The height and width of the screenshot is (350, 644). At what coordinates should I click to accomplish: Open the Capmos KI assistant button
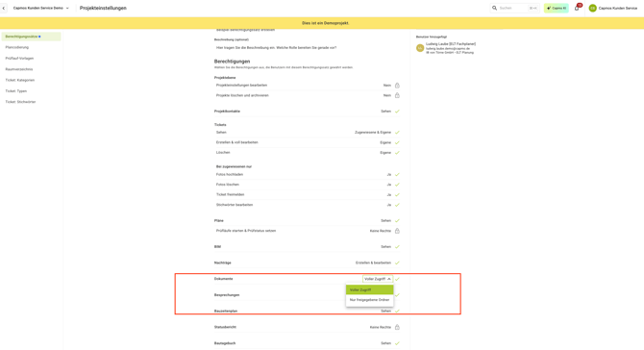click(x=557, y=8)
